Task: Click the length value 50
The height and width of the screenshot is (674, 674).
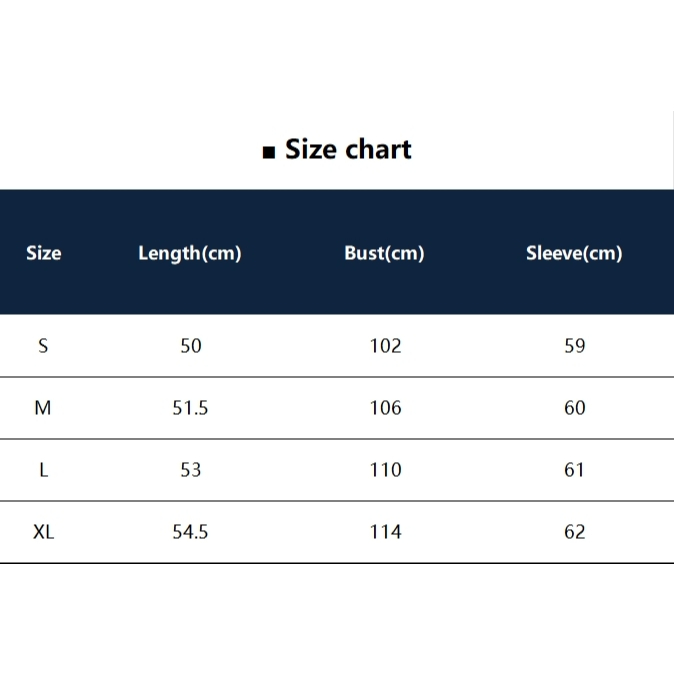Action: 190,346
